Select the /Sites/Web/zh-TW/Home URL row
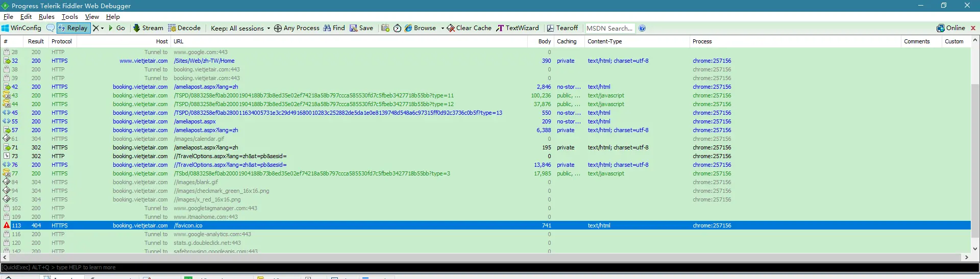Screen dimensions: 980x279 [x=485, y=61]
